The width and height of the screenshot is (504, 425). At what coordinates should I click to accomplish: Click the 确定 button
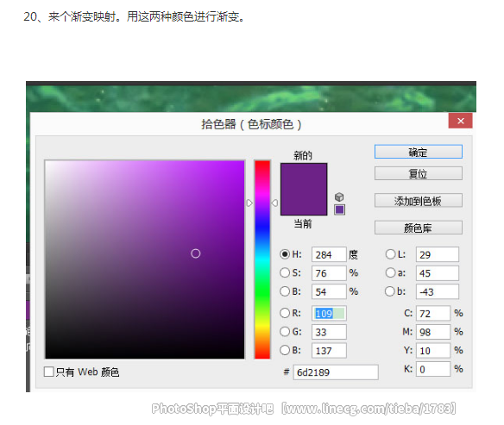click(419, 152)
